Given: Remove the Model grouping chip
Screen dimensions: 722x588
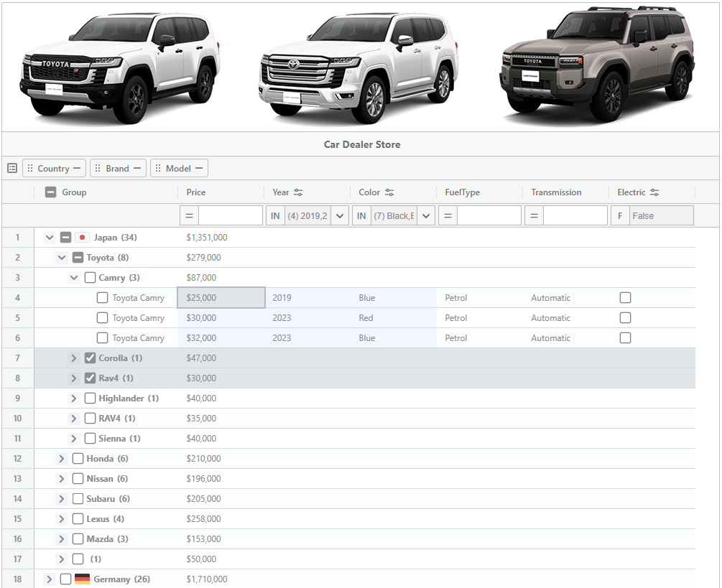Looking at the screenshot, I should [x=199, y=169].
